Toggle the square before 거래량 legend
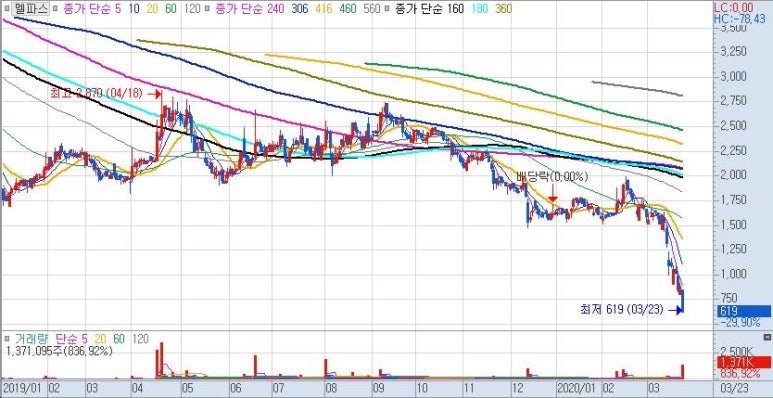773x398 pixels. click(7, 339)
